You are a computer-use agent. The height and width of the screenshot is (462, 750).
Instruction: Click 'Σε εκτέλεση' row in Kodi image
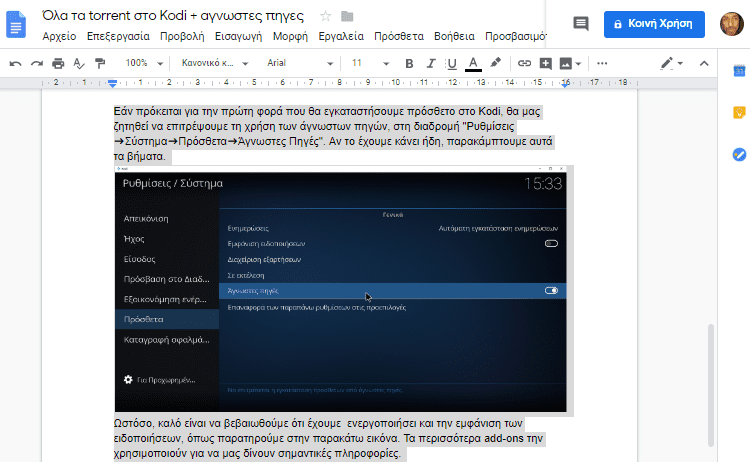393,275
